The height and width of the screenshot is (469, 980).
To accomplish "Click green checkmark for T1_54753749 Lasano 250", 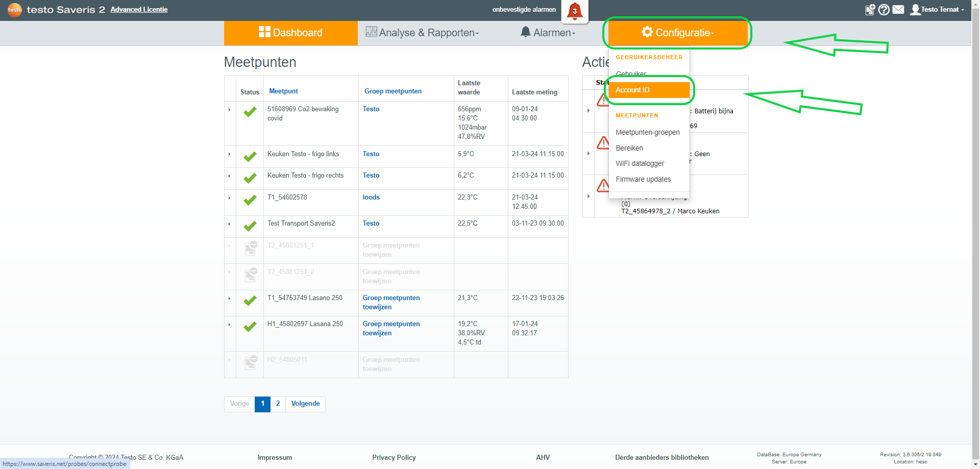I will pyautogui.click(x=250, y=301).
